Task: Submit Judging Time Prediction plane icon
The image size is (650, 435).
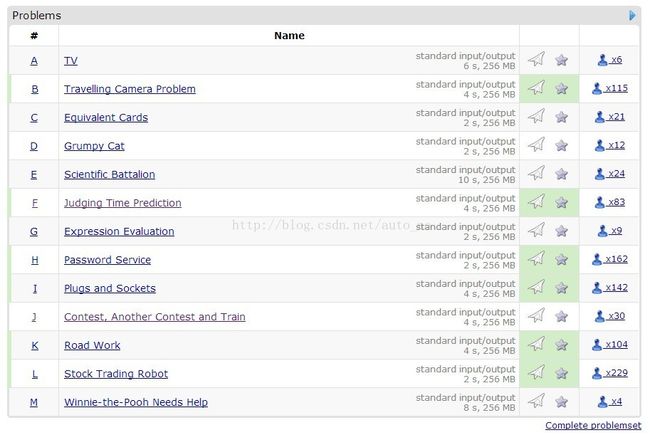Action: tap(536, 202)
